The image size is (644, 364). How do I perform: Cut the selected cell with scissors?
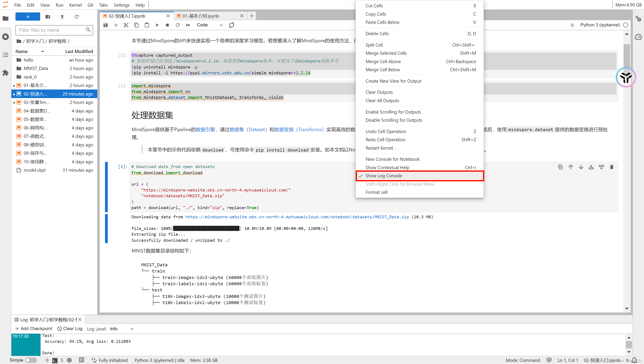[x=126, y=25]
